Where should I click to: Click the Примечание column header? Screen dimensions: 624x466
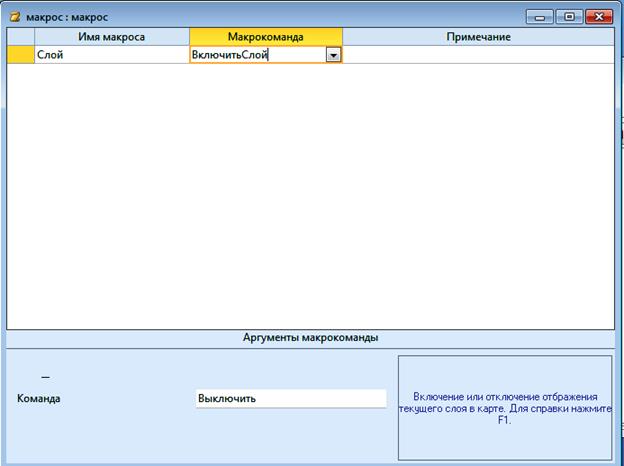[x=478, y=37]
